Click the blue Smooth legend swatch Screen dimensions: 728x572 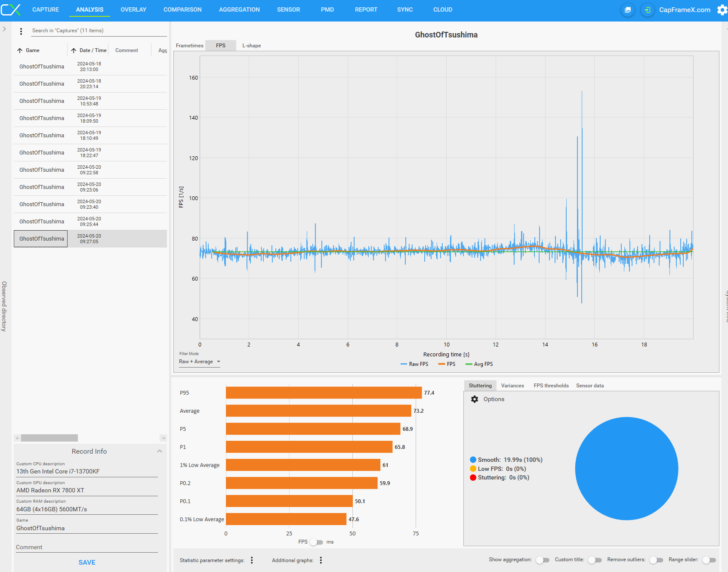pyautogui.click(x=473, y=460)
